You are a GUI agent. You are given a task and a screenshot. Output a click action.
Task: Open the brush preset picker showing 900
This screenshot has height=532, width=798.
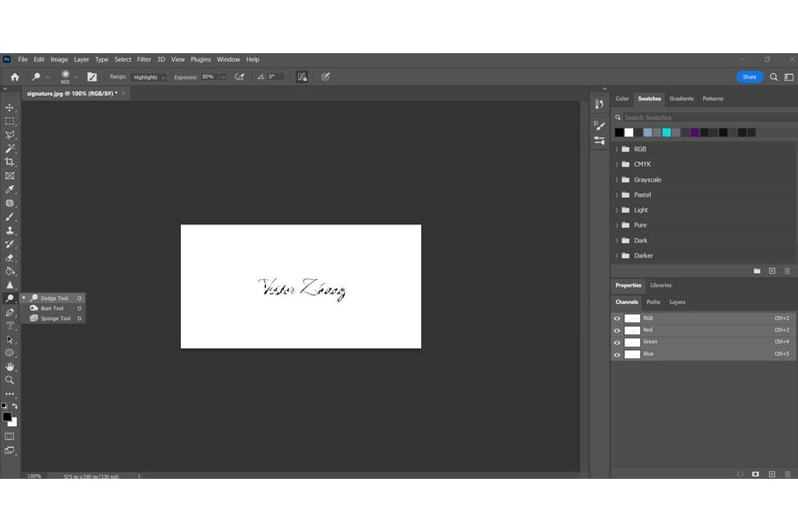click(67, 77)
